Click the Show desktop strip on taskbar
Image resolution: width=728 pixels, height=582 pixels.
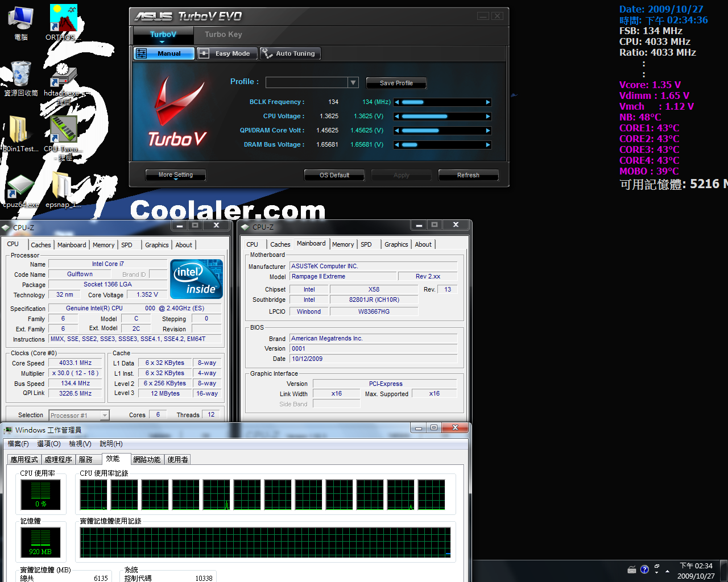click(723, 571)
